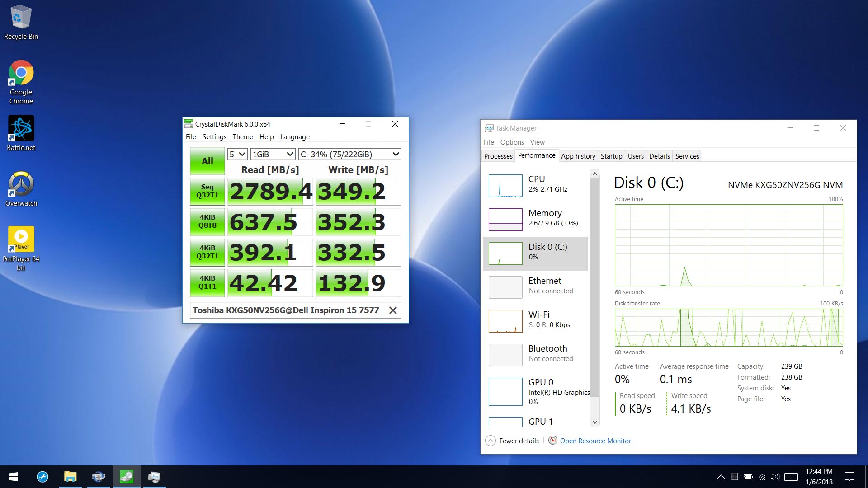Open Task Manager File menu

click(489, 142)
